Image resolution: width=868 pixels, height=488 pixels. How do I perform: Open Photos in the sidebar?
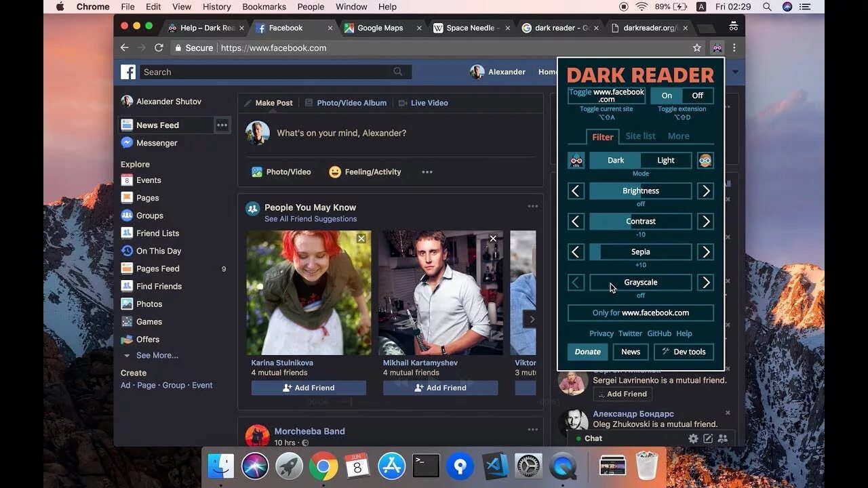click(x=141, y=304)
